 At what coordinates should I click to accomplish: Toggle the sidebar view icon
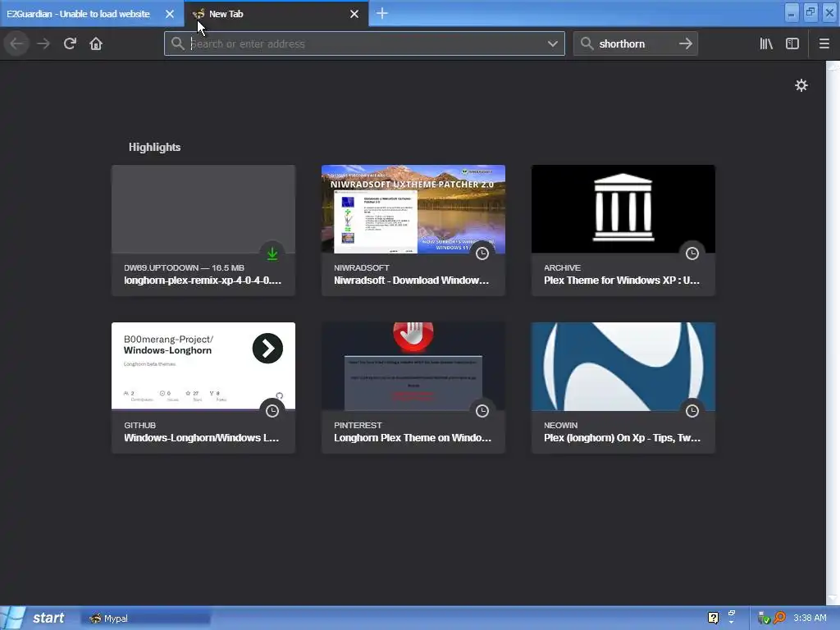coord(792,43)
